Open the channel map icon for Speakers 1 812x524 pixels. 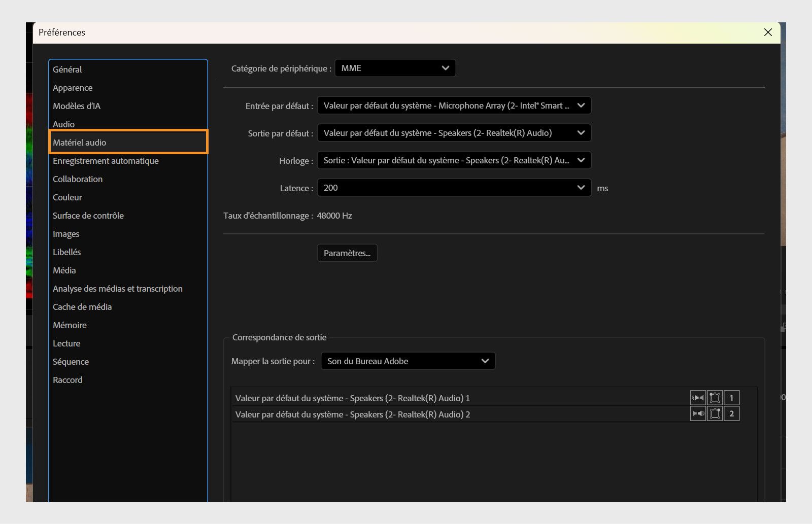coord(715,398)
